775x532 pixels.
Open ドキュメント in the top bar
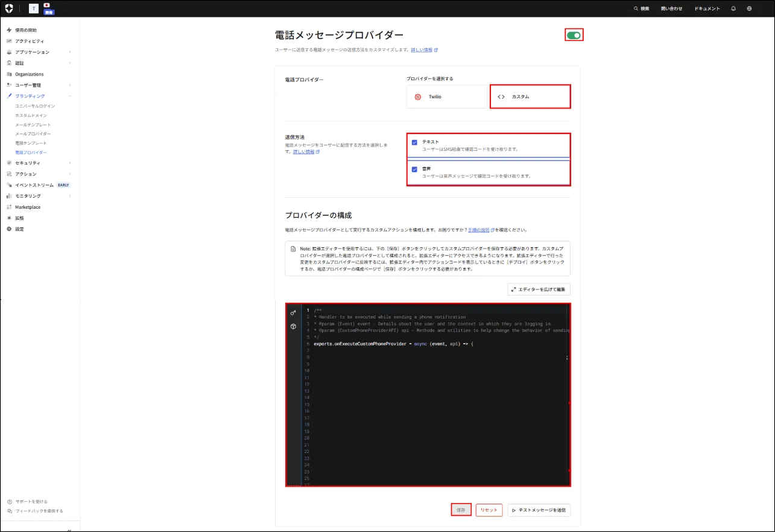pos(707,8)
